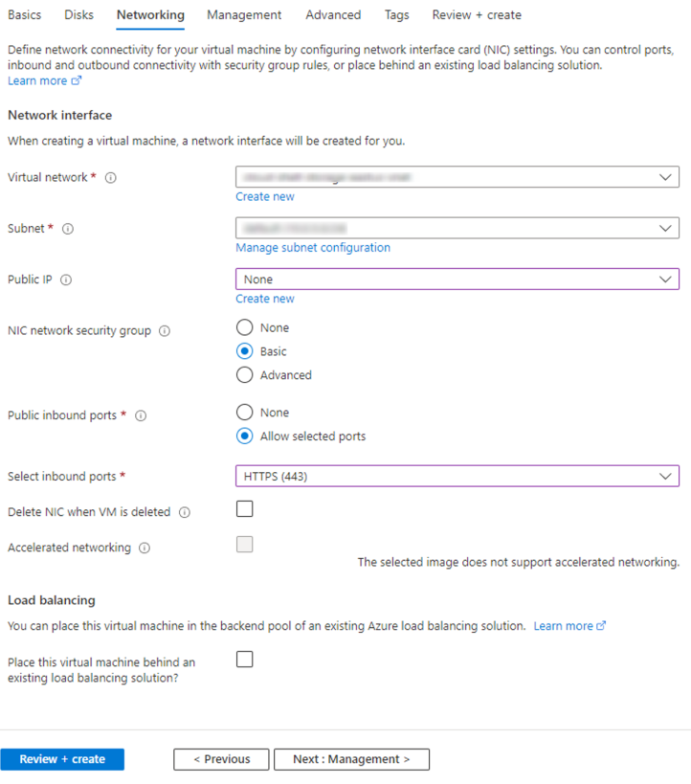The height and width of the screenshot is (784, 691).
Task: Open Select inbound ports dropdown
Action: pos(457,477)
